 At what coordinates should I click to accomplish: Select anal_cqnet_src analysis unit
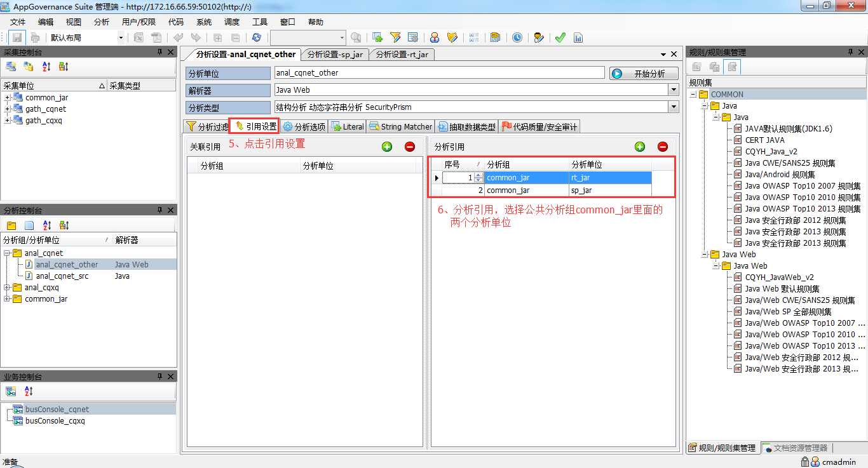click(62, 276)
